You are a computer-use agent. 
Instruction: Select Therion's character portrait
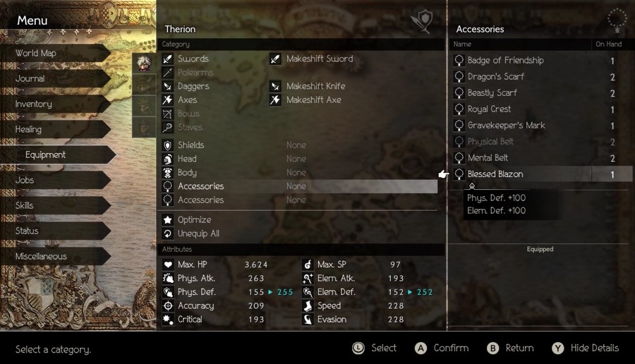click(144, 63)
